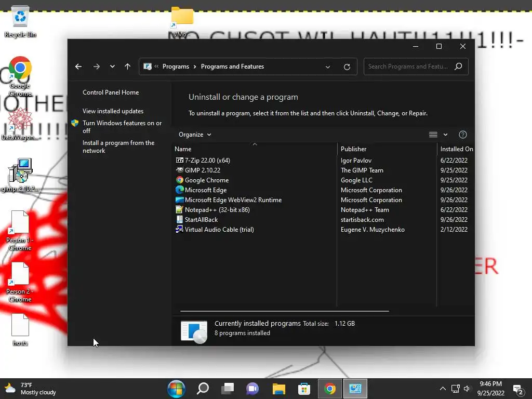Image resolution: width=532 pixels, height=399 pixels.
Task: Go up one level with Up arrow
Action: 128,66
